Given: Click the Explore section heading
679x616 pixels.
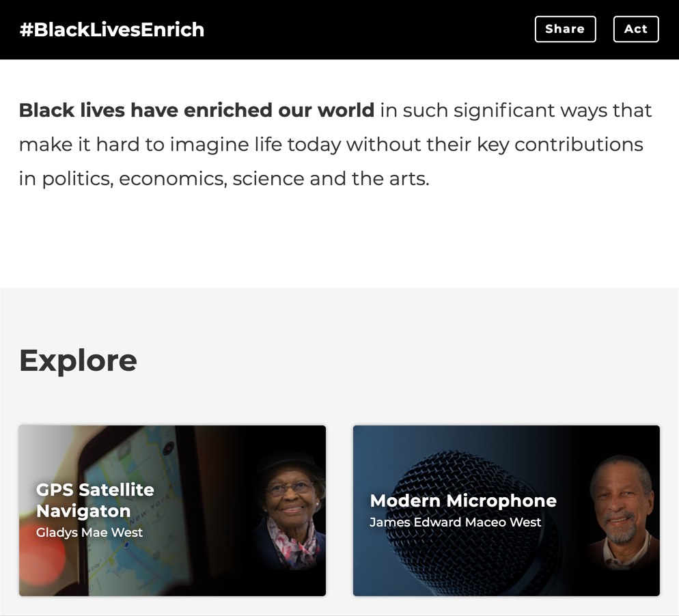Looking at the screenshot, I should click(x=78, y=360).
